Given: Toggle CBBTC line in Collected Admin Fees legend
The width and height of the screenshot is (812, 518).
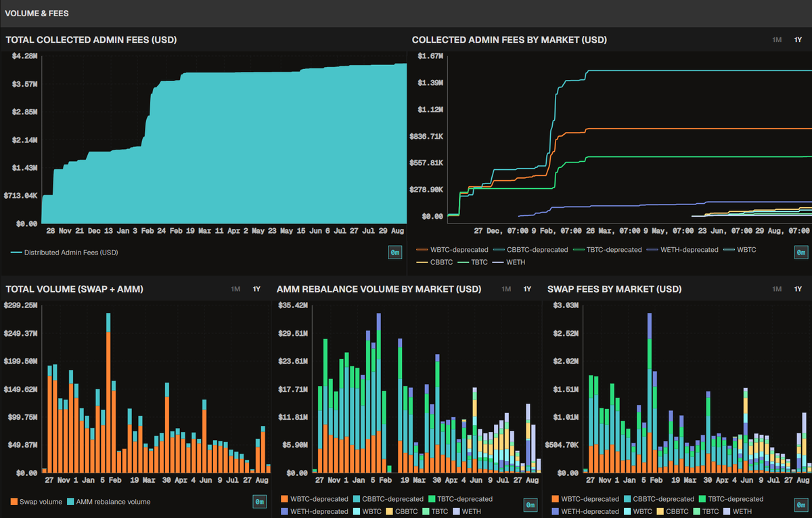Looking at the screenshot, I should click(x=434, y=261).
